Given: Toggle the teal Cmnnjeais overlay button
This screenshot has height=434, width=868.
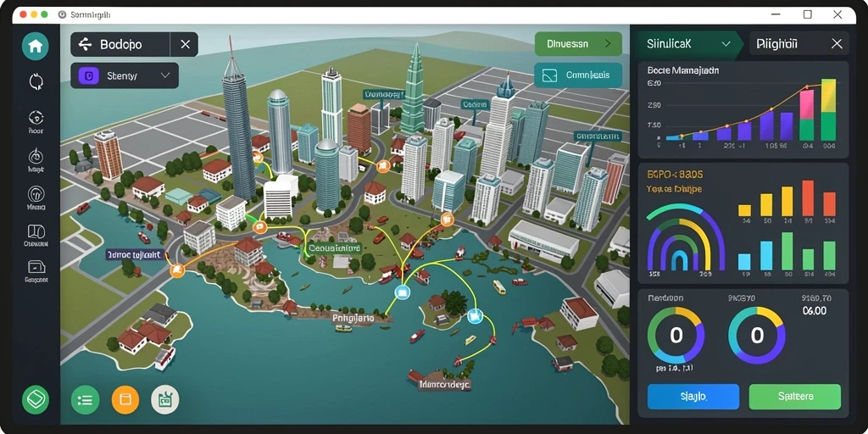Looking at the screenshot, I should (578, 75).
